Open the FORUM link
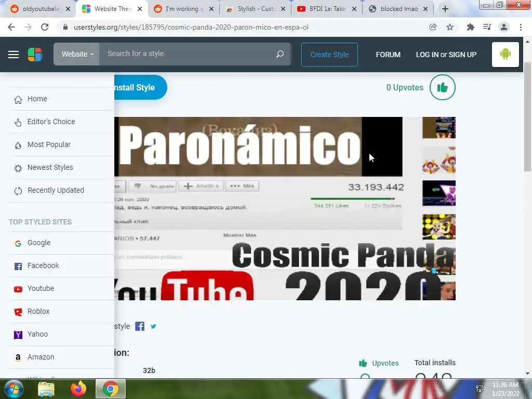This screenshot has width=532, height=399. (x=388, y=55)
